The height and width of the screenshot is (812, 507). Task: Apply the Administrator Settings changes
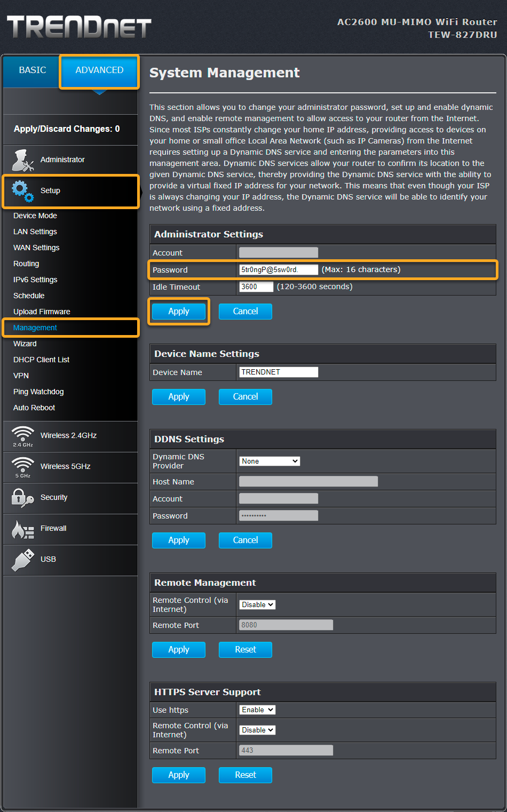coord(179,312)
